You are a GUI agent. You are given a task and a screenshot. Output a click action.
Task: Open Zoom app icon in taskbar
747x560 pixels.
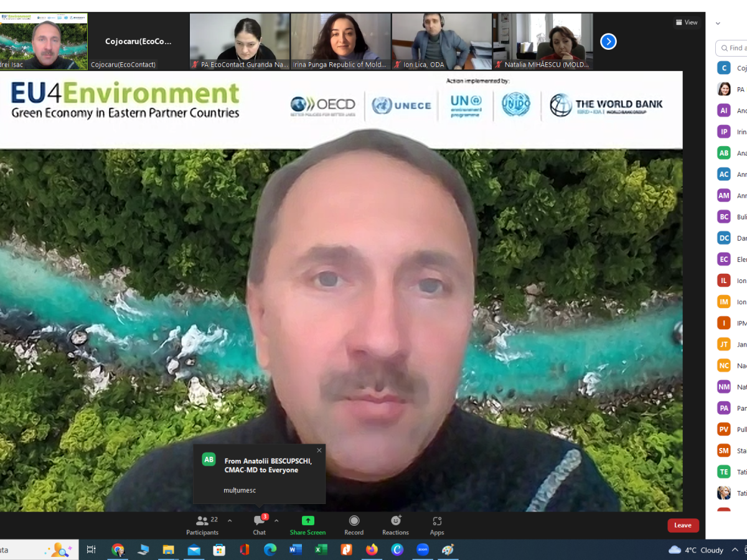(x=423, y=550)
